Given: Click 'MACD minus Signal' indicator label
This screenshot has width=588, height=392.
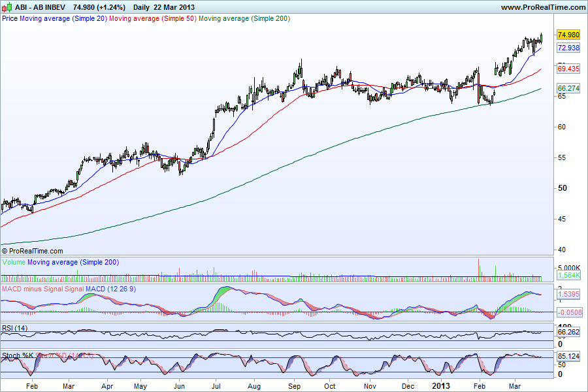Looking at the screenshot, I should coord(33,289).
